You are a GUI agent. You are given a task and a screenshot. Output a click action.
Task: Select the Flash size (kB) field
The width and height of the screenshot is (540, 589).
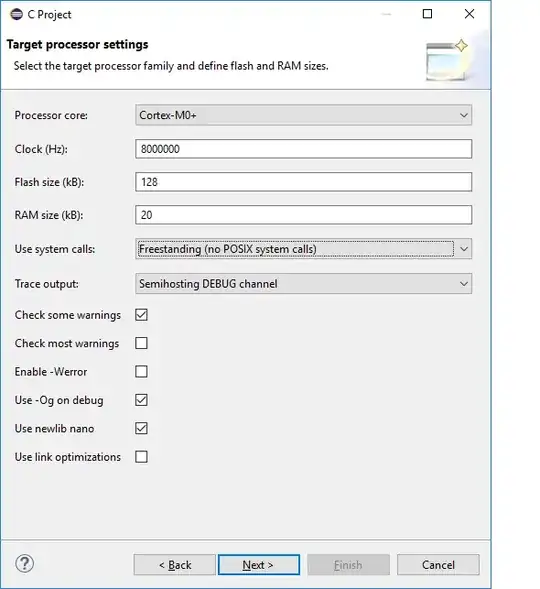[x=303, y=182]
